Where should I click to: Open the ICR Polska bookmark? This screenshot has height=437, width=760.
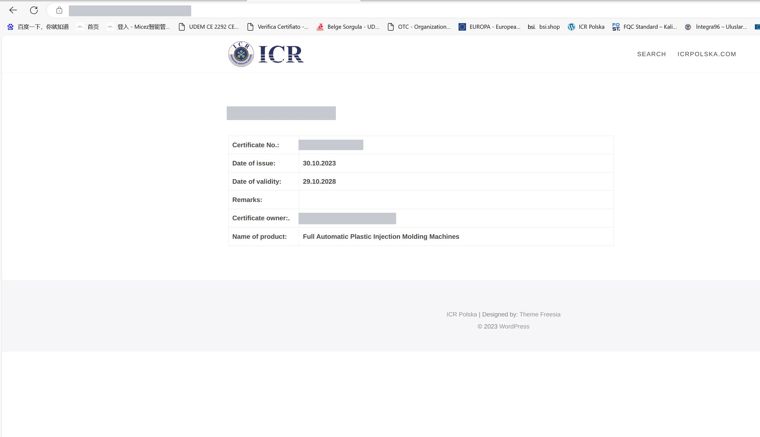coord(586,27)
